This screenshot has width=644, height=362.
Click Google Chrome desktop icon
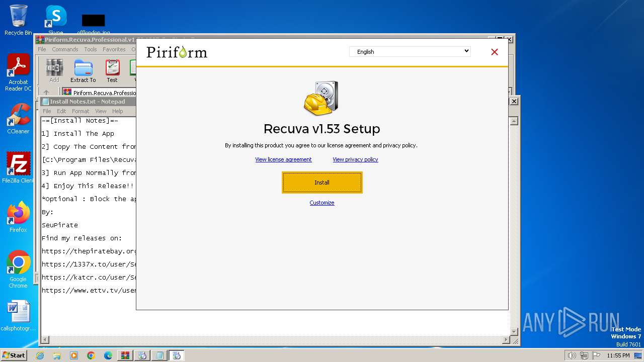coord(18,269)
